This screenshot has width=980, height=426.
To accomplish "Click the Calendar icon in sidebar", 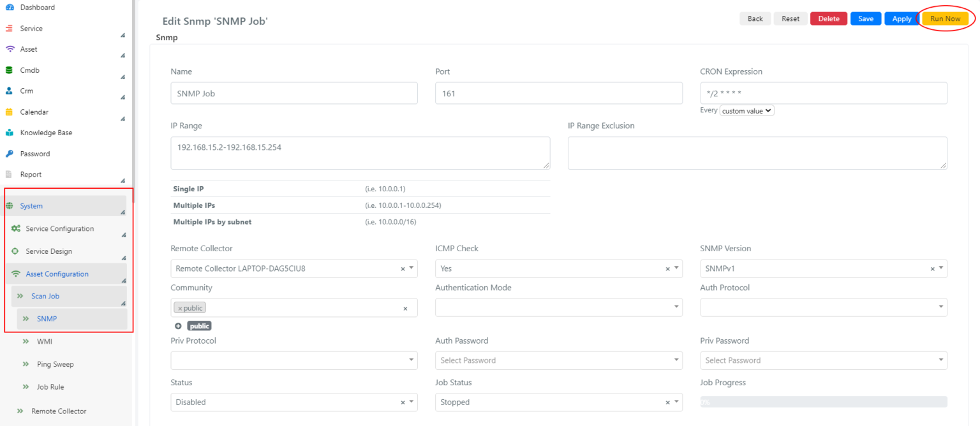I will tap(9, 112).
